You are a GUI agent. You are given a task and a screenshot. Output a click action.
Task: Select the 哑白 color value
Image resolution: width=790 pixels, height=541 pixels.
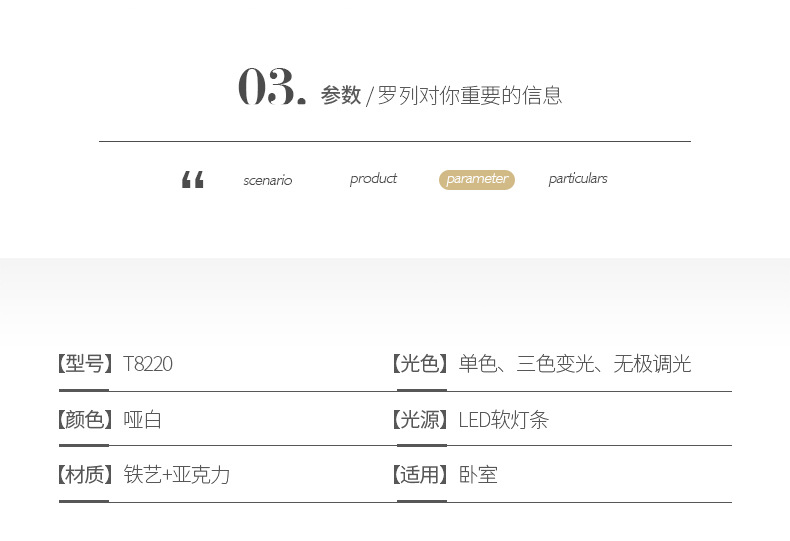point(143,419)
